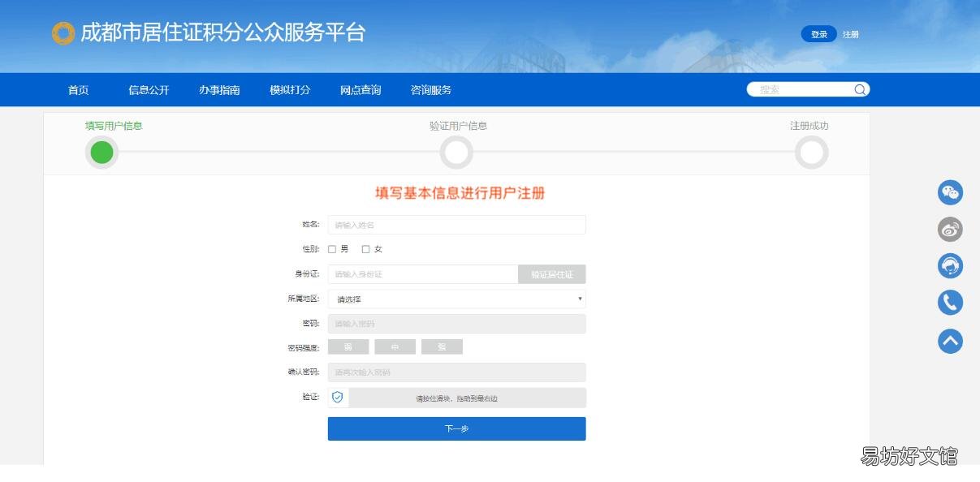Click the 登录 button
The height and width of the screenshot is (482, 980).
(x=819, y=34)
